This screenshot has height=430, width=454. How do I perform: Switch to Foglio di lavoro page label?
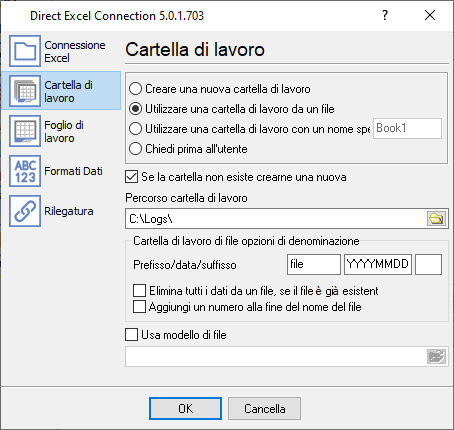(64, 131)
